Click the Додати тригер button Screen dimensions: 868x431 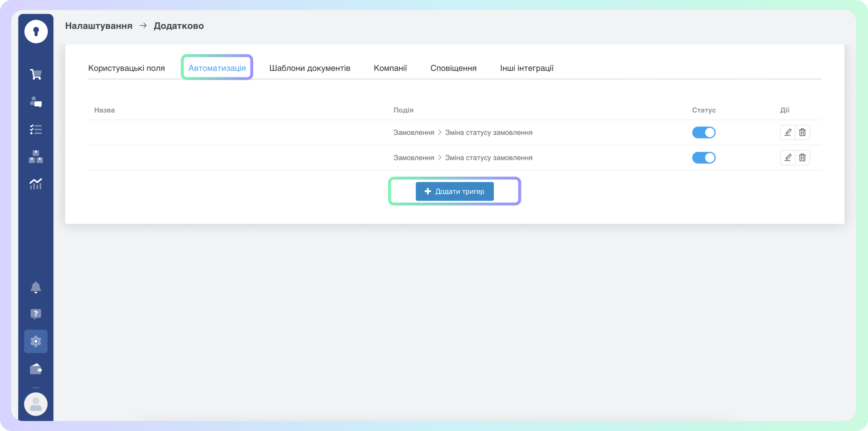click(x=455, y=192)
